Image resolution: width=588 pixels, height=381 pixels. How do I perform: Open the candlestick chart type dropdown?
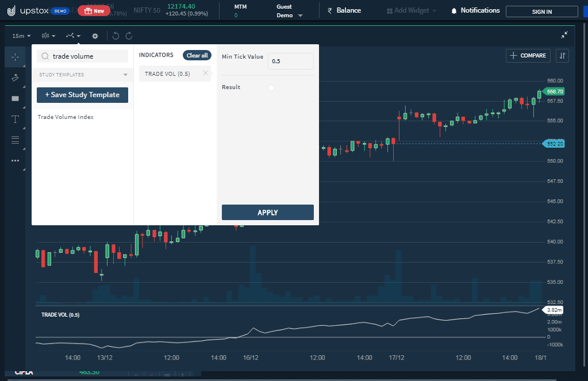coord(48,36)
